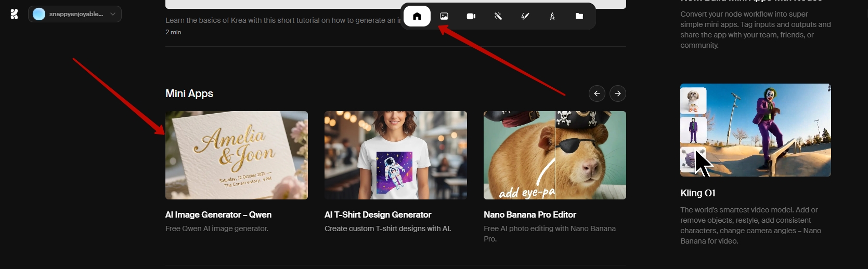Click the Home icon in top toolbar
Viewport: 868px width, 269px height.
[x=417, y=16]
